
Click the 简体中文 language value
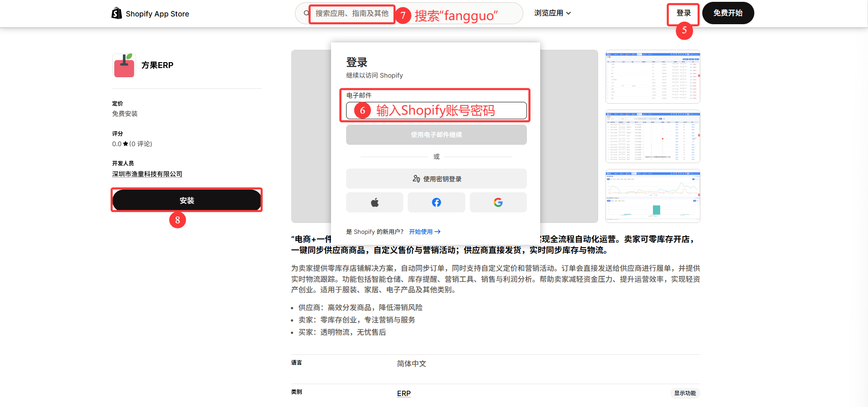[x=411, y=364]
